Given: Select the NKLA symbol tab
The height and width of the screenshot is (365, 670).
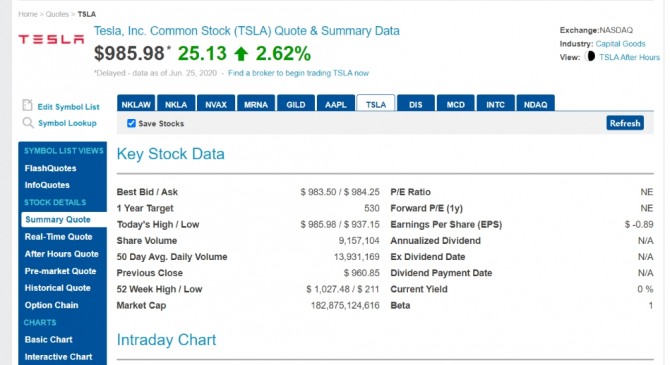Looking at the screenshot, I should click(176, 103).
